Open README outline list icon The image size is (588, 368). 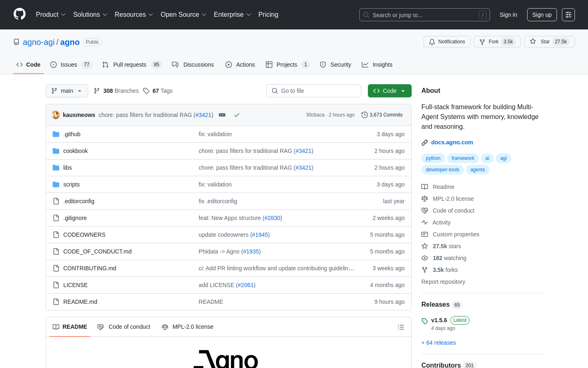pyautogui.click(x=401, y=327)
